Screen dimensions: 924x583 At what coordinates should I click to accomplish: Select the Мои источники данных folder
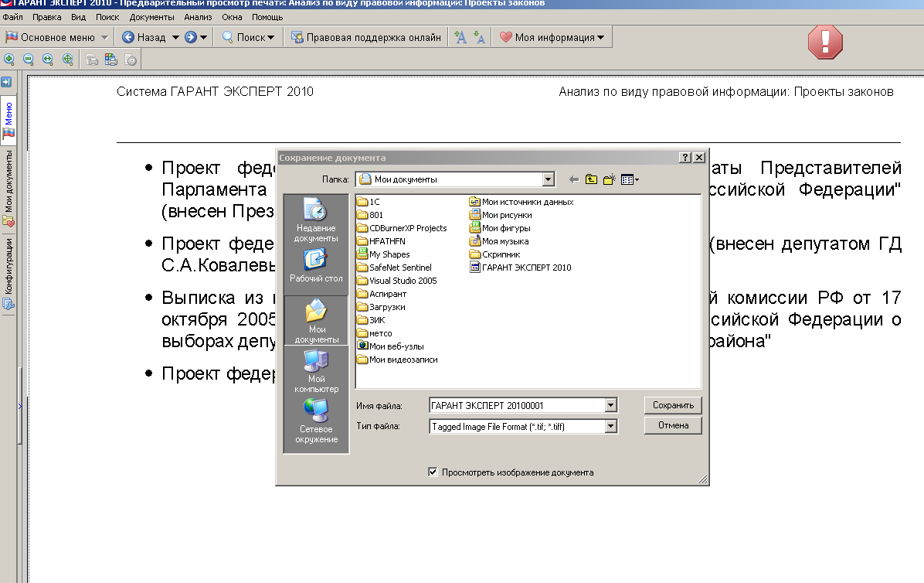[521, 202]
